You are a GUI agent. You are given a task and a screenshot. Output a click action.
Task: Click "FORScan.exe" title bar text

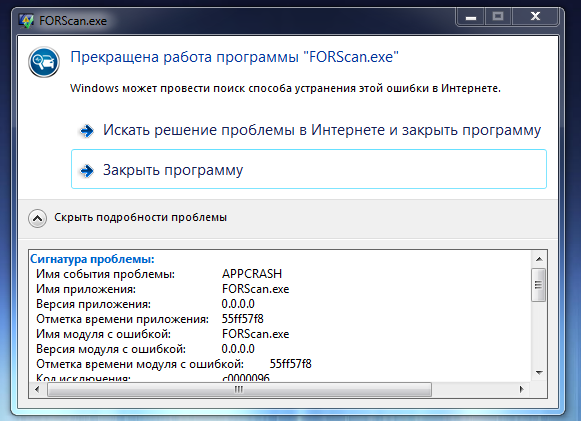coord(73,21)
